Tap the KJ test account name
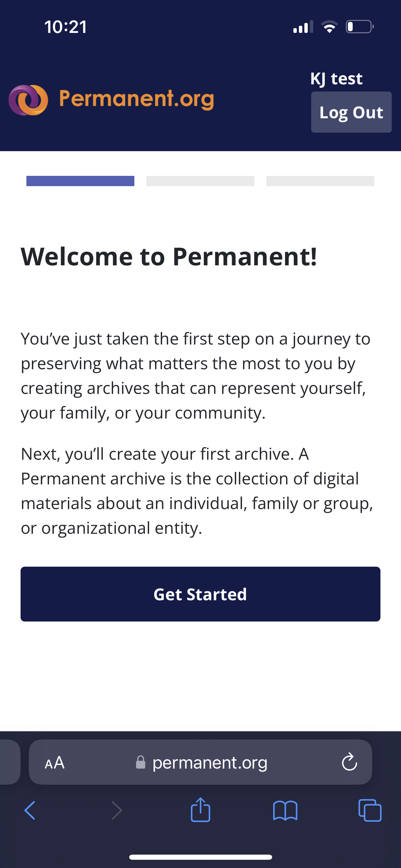 coord(336,79)
